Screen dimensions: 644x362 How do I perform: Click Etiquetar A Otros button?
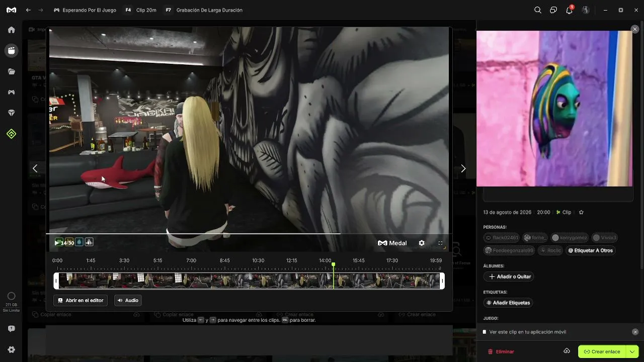coord(591,250)
